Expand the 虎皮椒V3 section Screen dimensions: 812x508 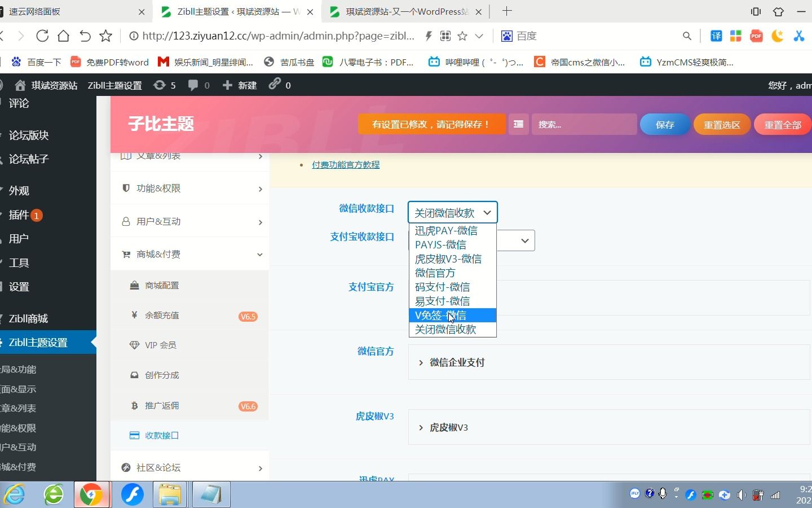pyautogui.click(x=609, y=428)
